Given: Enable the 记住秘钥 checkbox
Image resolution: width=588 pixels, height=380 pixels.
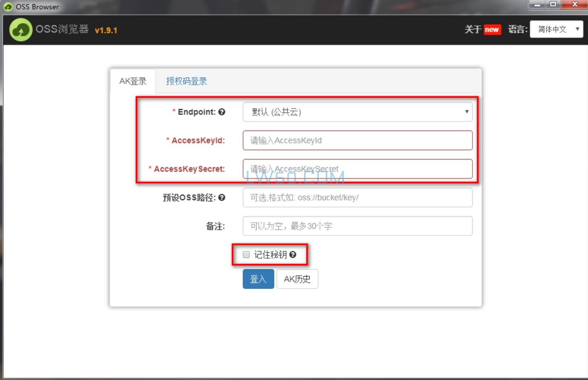Looking at the screenshot, I should coord(246,254).
